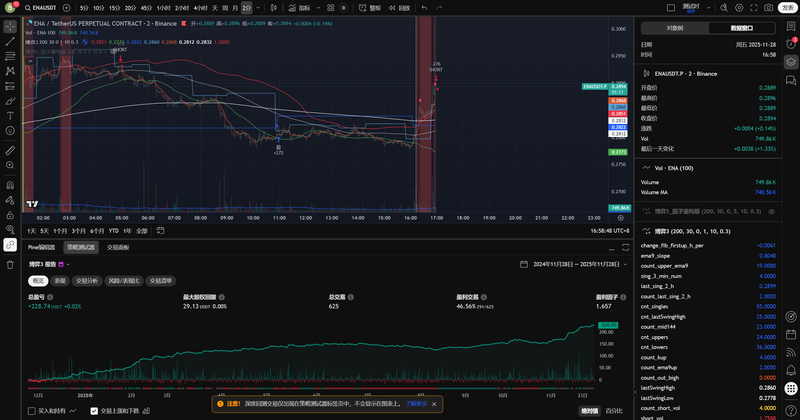Open the watchlist sidebar icon

790,26
